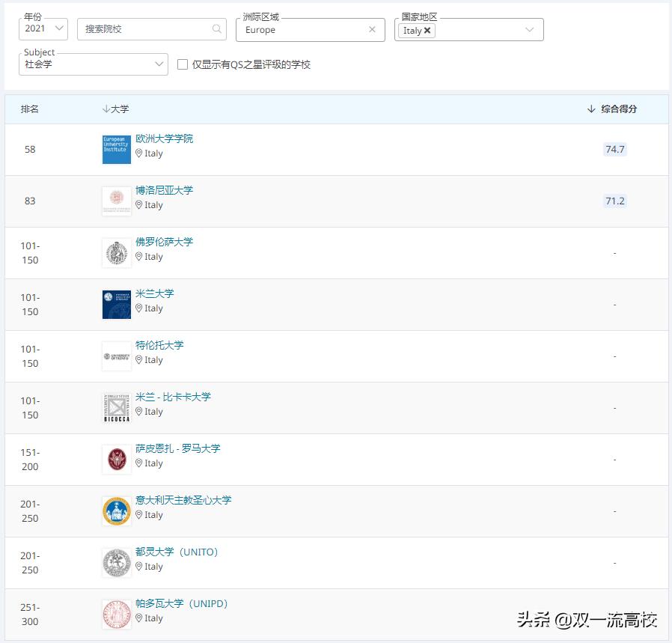Click the location pin next to Italy for 特伦托大学
This screenshot has height=643, width=672.
(x=140, y=360)
